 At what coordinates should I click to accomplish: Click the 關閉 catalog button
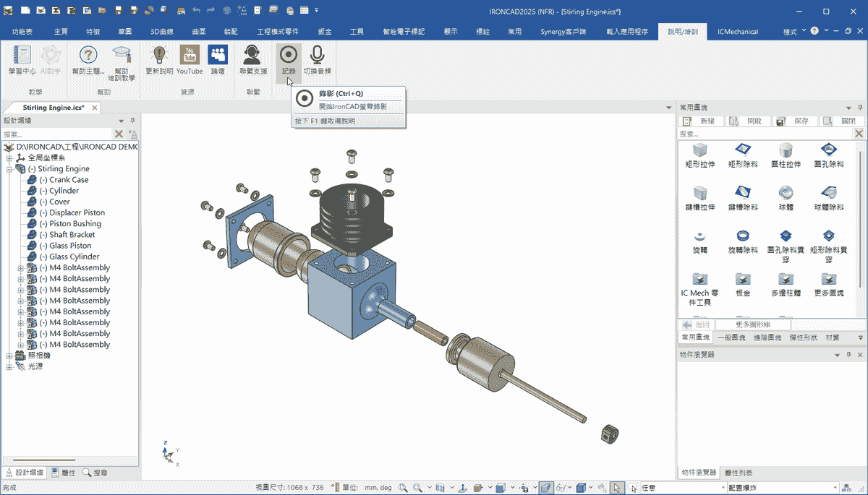pyautogui.click(x=841, y=121)
